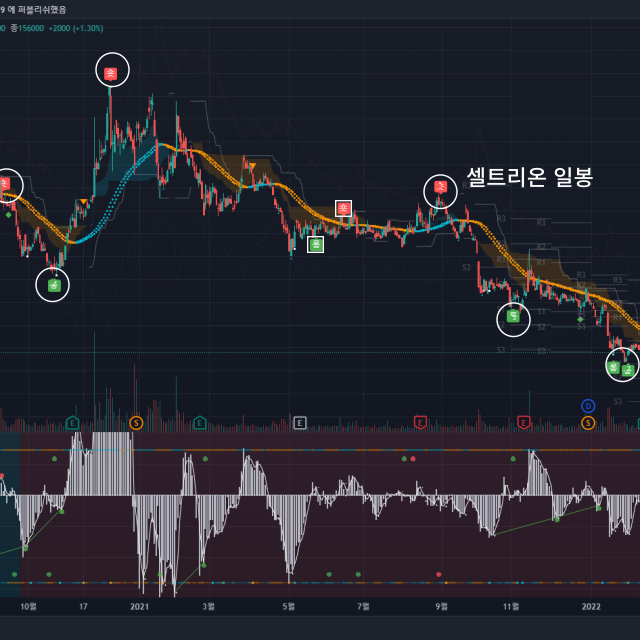Click the 종156000 closing price value
The width and height of the screenshot is (640, 640).
pyautogui.click(x=27, y=28)
